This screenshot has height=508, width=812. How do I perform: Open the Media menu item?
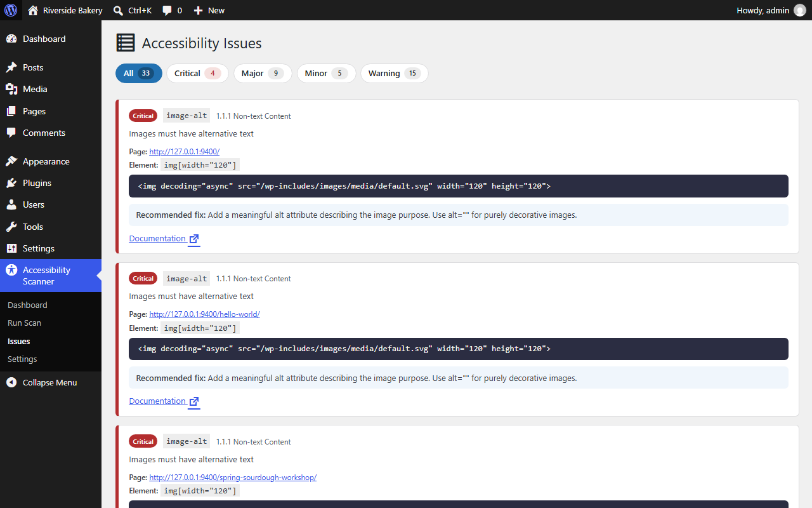[x=51, y=89]
